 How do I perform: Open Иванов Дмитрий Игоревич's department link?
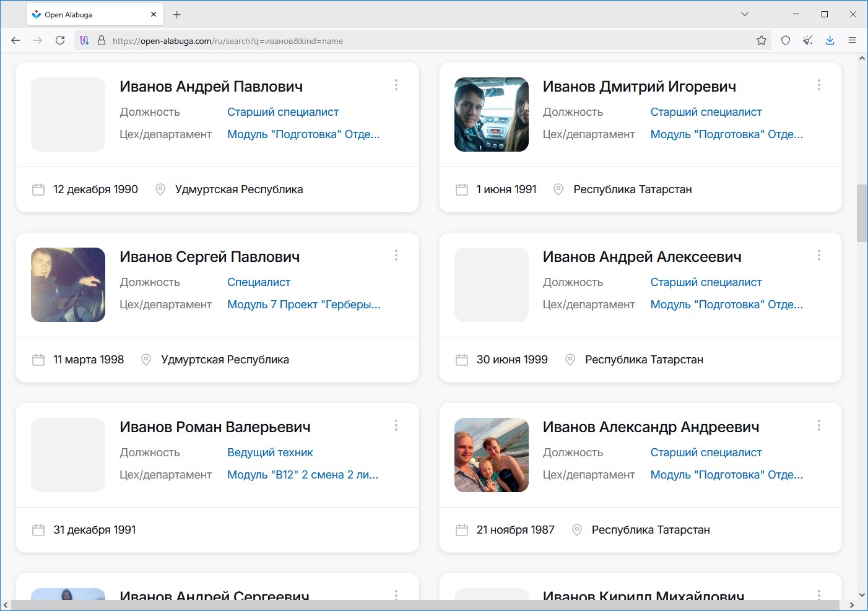[726, 134]
